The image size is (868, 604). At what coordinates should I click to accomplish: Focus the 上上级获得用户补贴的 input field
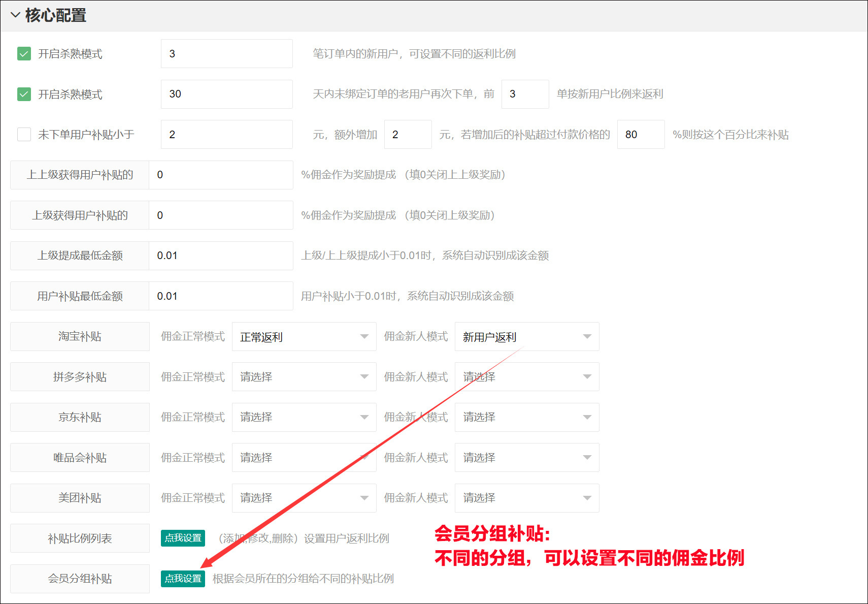point(221,175)
